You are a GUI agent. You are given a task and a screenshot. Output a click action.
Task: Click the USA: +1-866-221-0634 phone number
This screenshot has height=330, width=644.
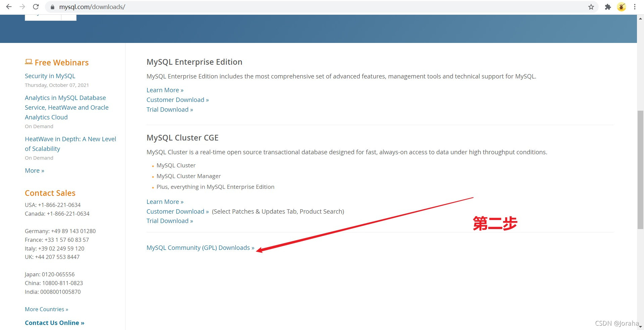pos(53,205)
